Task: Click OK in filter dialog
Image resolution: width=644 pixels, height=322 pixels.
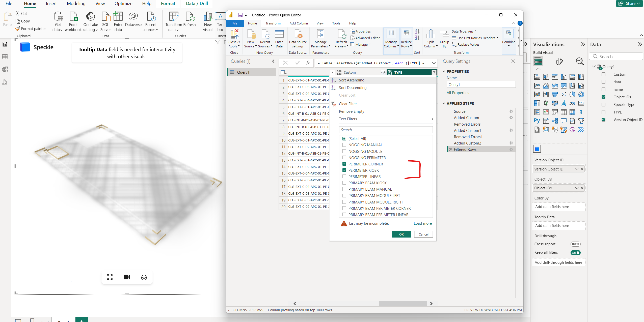Action: (x=401, y=234)
